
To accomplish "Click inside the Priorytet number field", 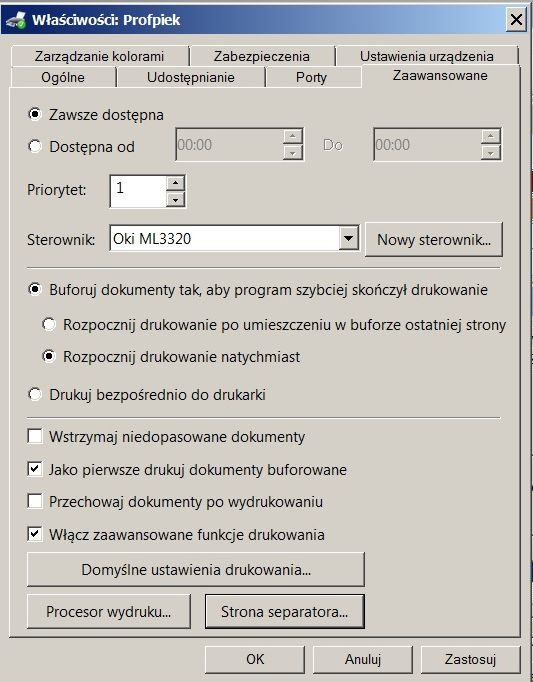I will 138,191.
